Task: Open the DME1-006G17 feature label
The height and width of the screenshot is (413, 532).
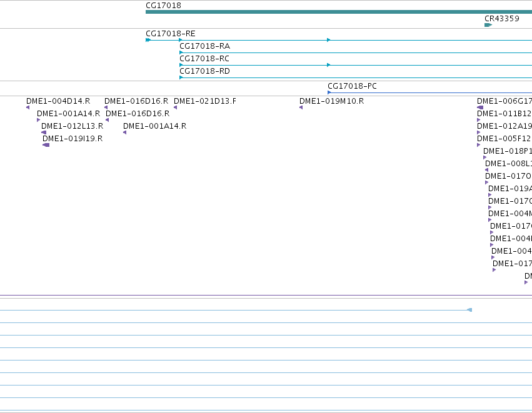Action: pos(504,101)
